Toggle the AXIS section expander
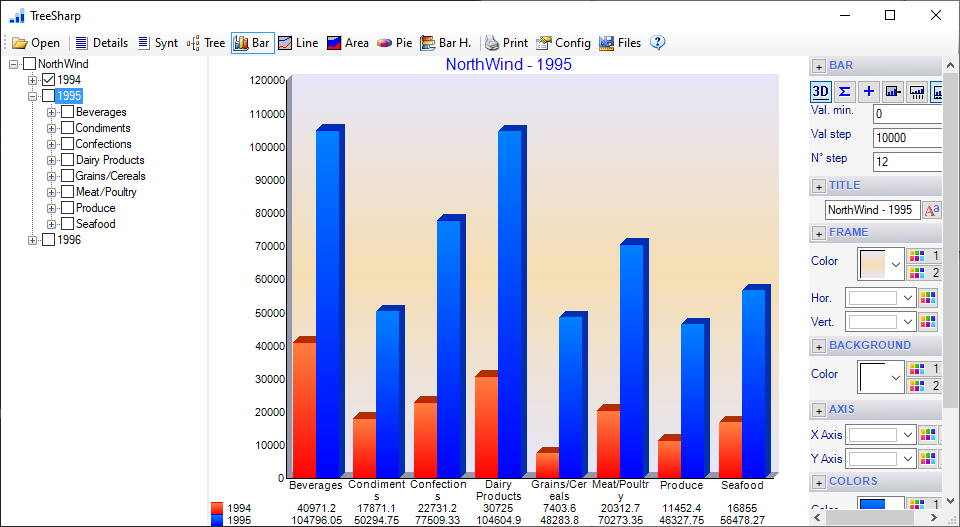Image resolution: width=960 pixels, height=527 pixels. [818, 410]
